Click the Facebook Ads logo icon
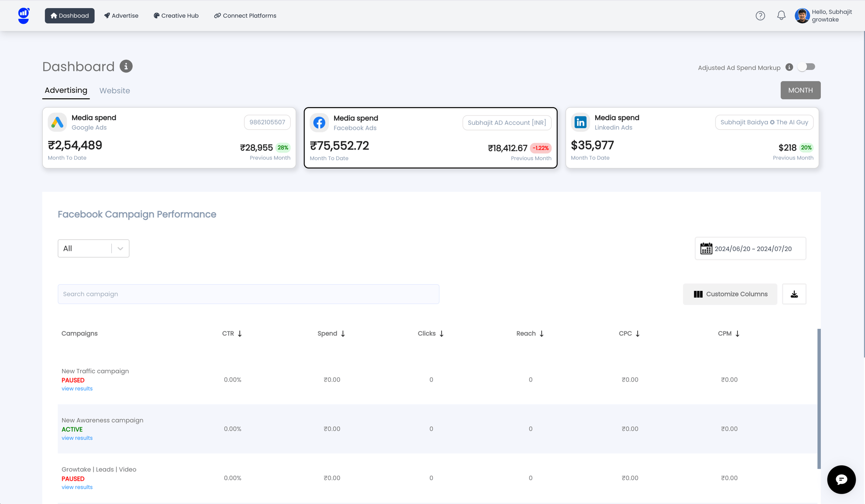Image resolution: width=865 pixels, height=504 pixels. 319,123
